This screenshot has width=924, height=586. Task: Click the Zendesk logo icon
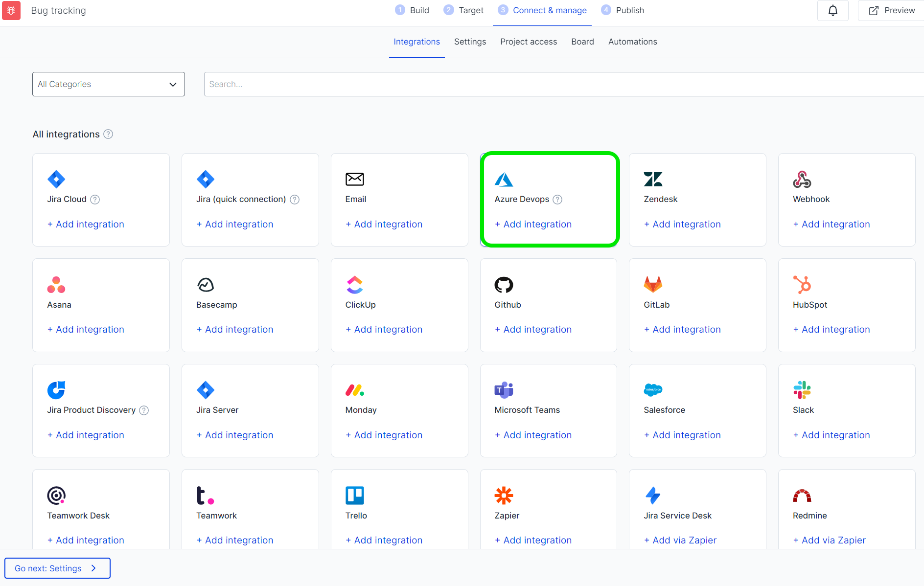[x=653, y=179]
